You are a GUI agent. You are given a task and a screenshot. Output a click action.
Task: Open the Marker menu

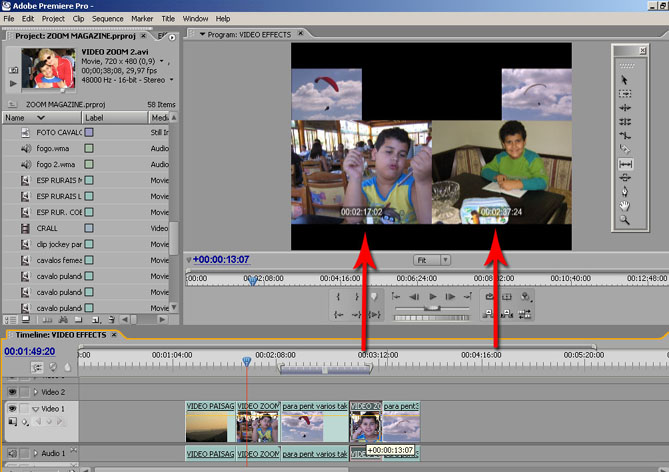(141, 18)
